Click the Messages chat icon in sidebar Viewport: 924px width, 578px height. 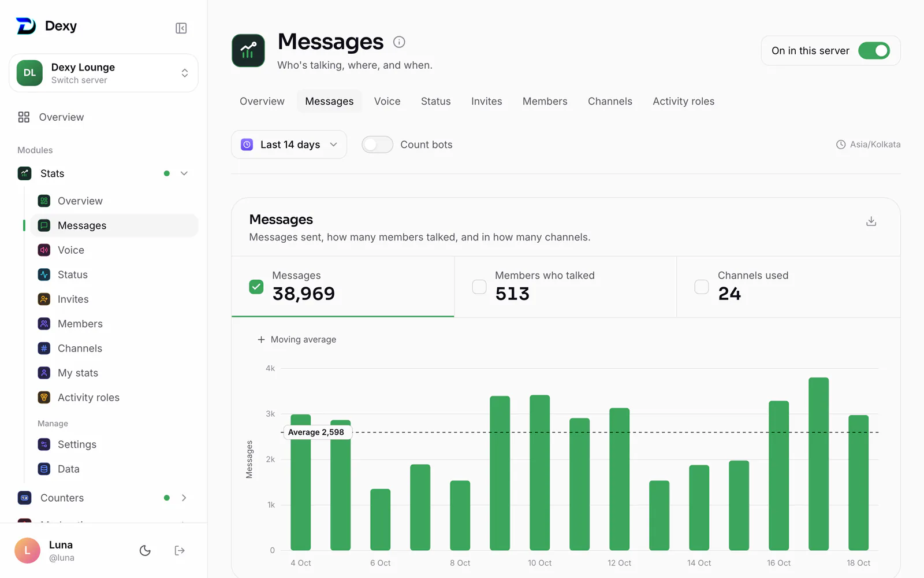coord(44,225)
